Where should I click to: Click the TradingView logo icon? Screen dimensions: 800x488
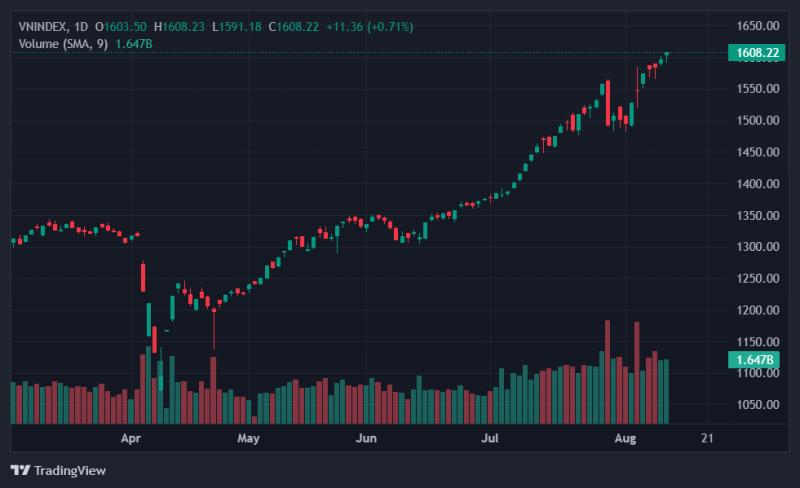(x=20, y=470)
